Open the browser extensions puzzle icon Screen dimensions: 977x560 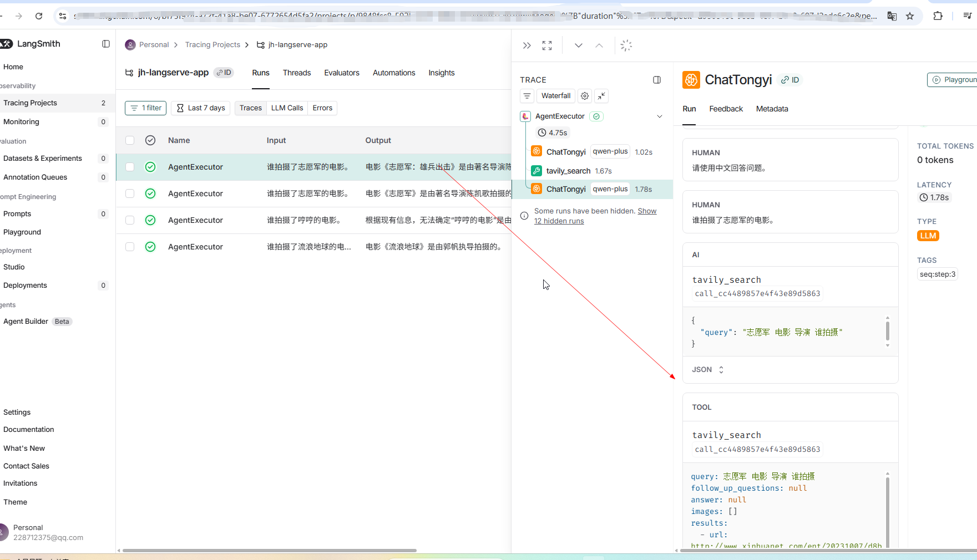[938, 16]
